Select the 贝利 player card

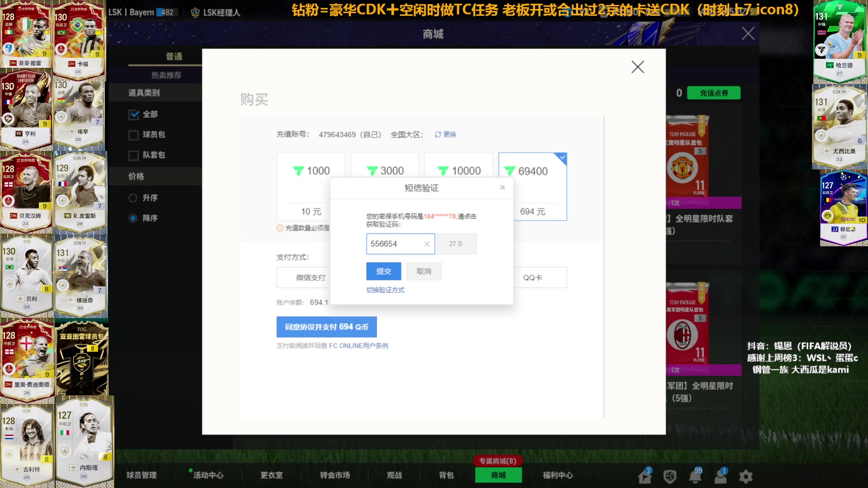27,276
